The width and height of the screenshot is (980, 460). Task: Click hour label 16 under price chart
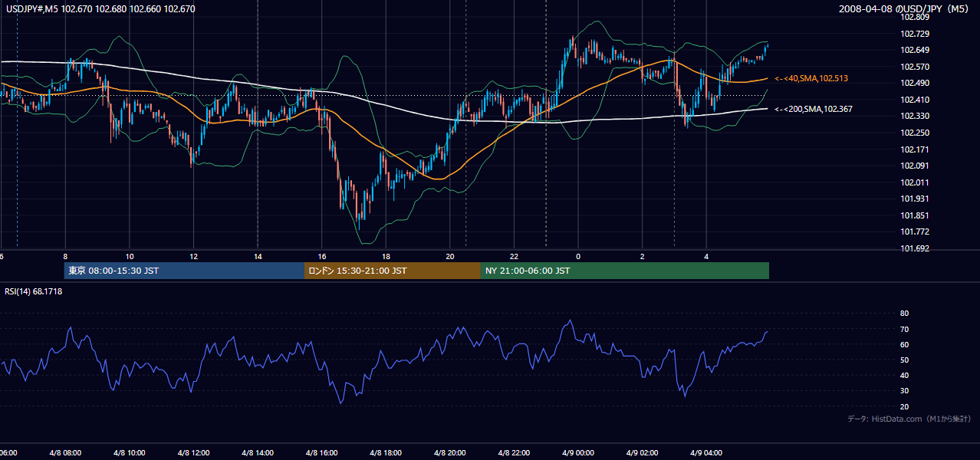tap(322, 256)
